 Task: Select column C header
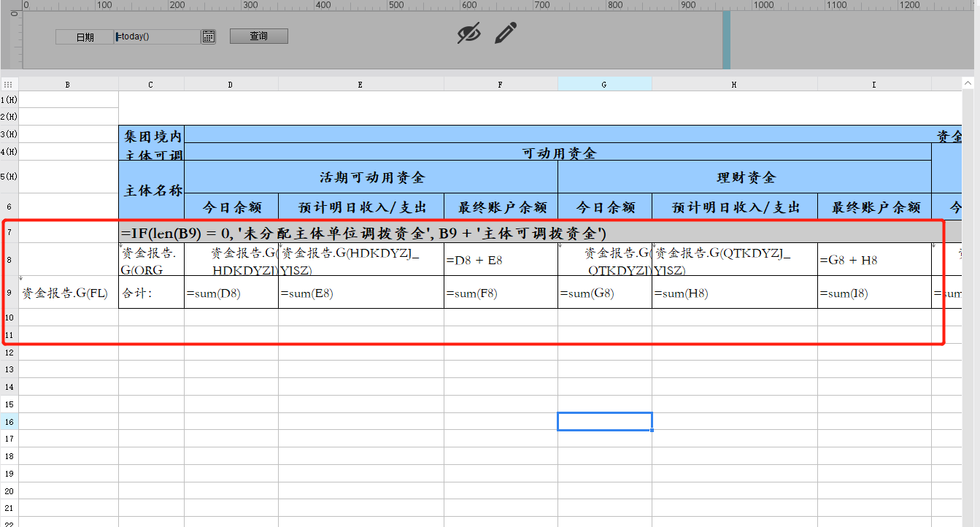[151, 85]
